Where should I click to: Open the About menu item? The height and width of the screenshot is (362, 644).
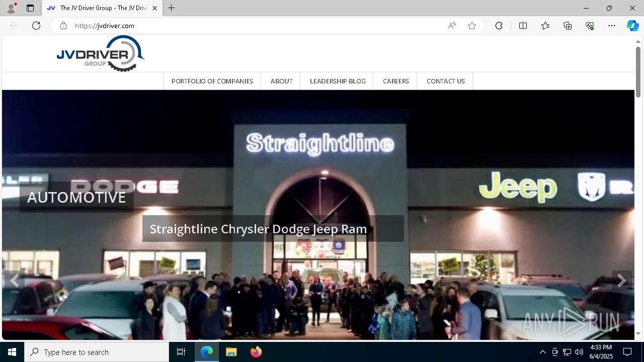coord(281,81)
